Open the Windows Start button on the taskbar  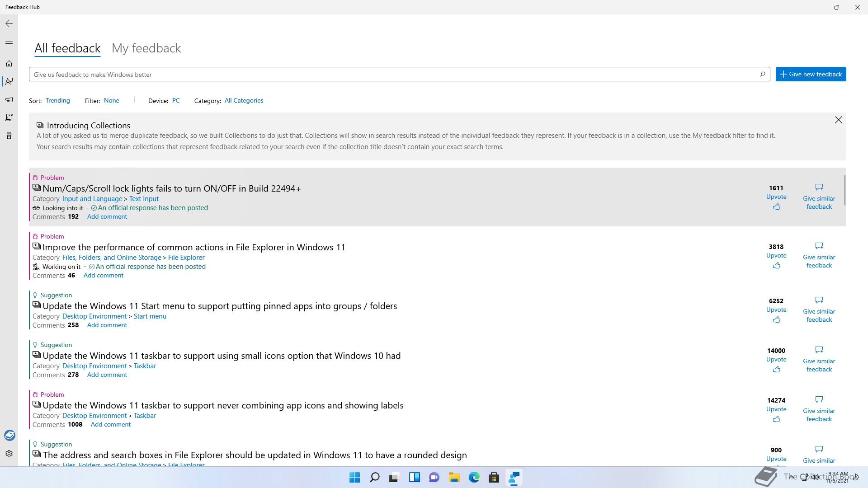click(x=355, y=477)
